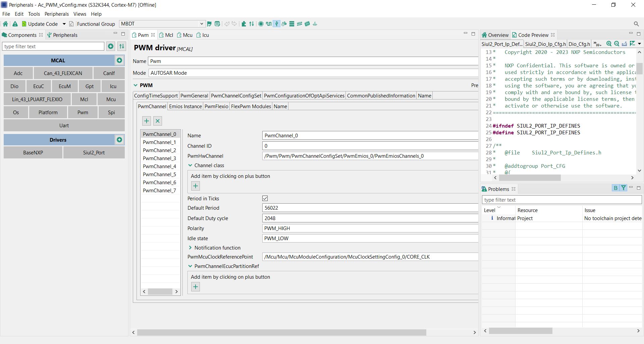Screen dimensions: 644x344
Task: Click the undo arrow in the toolbar
Action: click(227, 24)
